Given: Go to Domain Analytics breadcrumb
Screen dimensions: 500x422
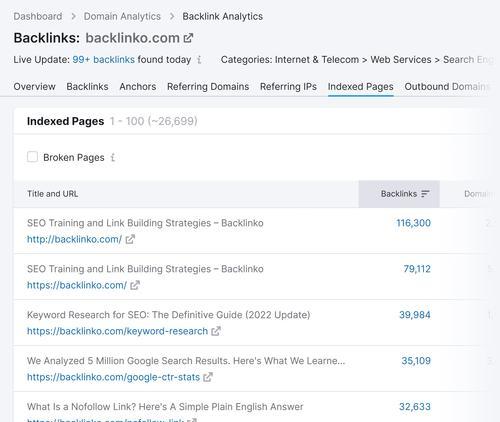Looking at the screenshot, I should click(x=122, y=16).
